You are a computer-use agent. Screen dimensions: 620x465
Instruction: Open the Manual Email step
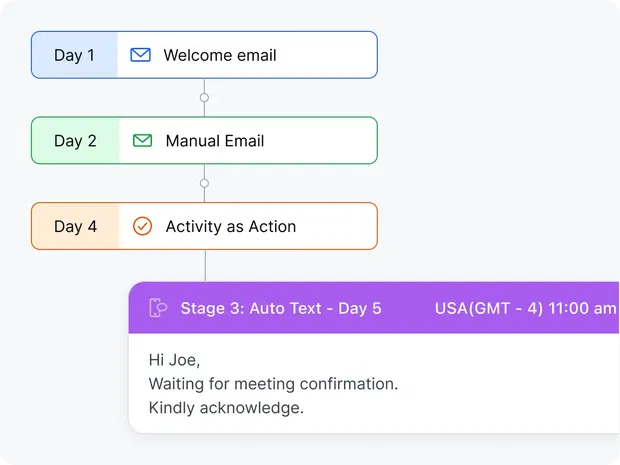204,140
